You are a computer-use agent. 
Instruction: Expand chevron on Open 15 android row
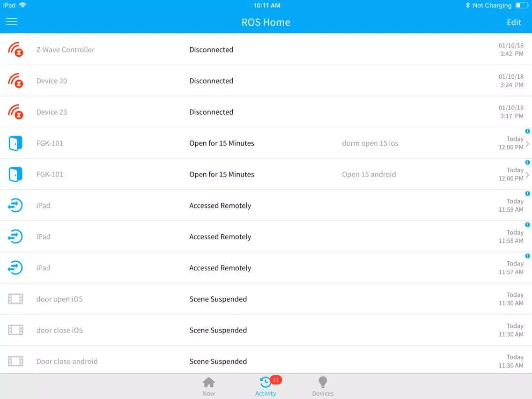527,175
